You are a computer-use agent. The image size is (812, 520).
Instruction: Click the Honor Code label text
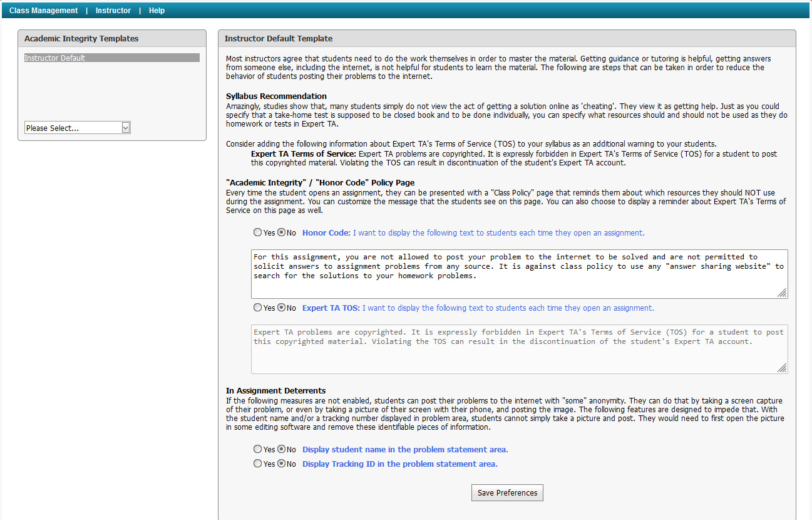[326, 232]
